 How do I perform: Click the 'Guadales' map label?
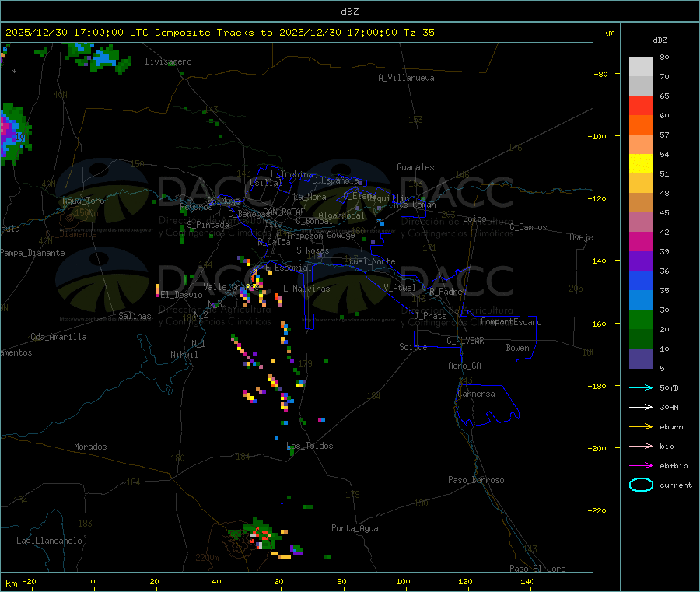click(x=415, y=167)
